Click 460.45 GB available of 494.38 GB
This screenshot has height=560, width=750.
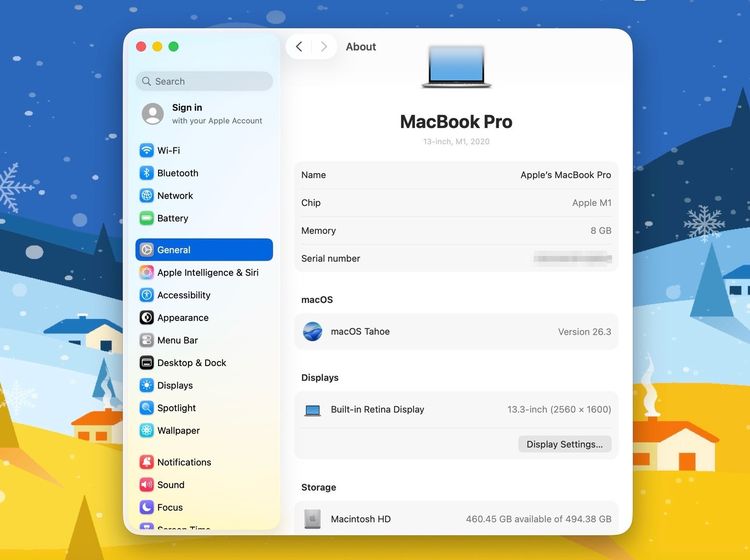click(539, 519)
